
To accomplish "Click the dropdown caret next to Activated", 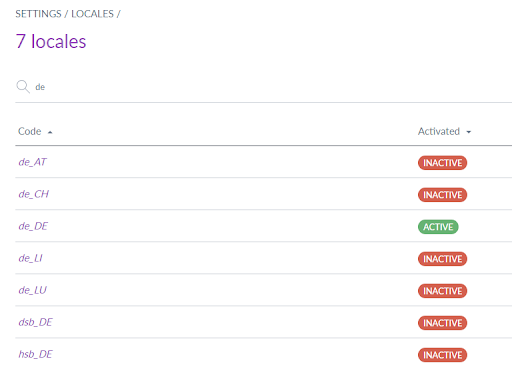I will (469, 132).
